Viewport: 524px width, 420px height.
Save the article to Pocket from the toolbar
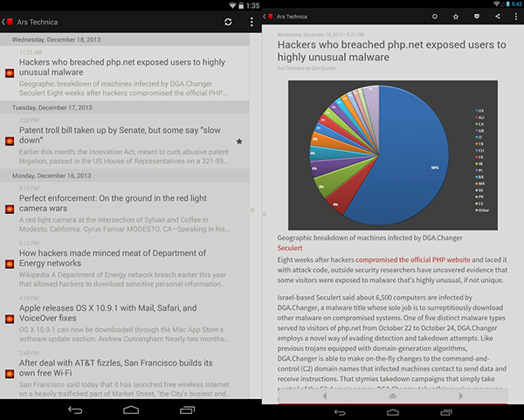477,17
